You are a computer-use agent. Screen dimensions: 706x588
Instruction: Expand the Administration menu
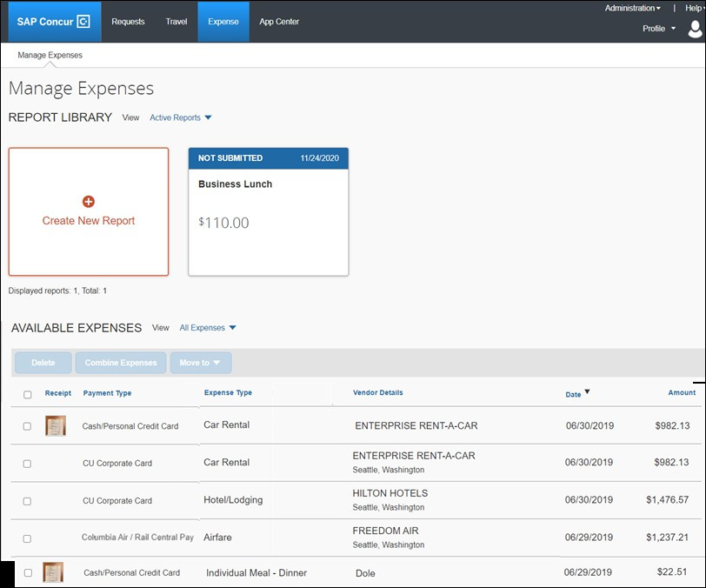point(632,8)
